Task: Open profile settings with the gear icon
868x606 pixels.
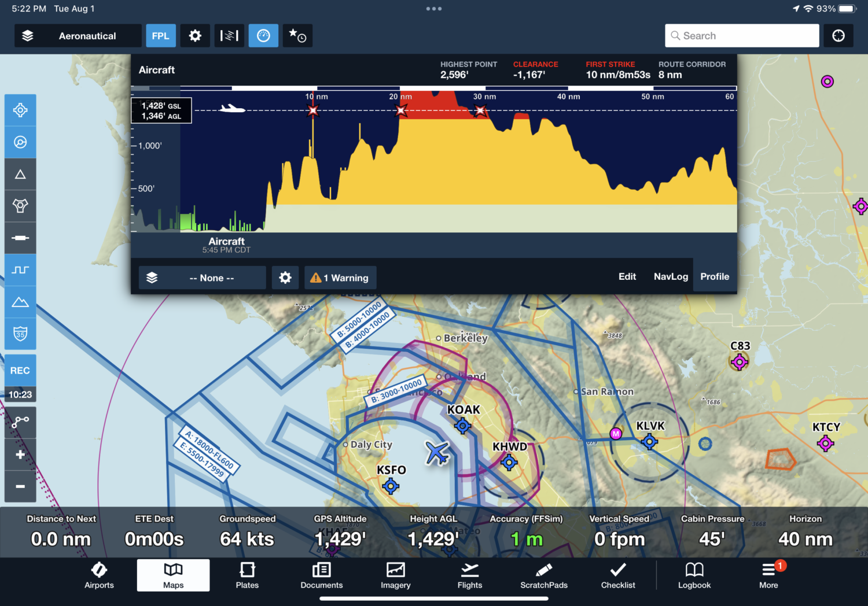Action: click(x=285, y=278)
